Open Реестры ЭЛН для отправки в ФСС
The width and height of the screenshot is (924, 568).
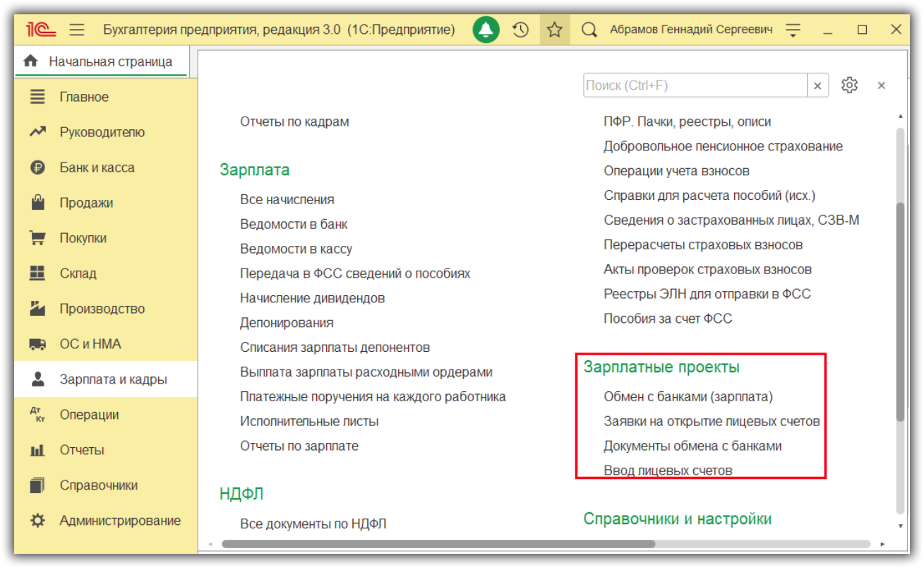pyautogui.click(x=707, y=295)
